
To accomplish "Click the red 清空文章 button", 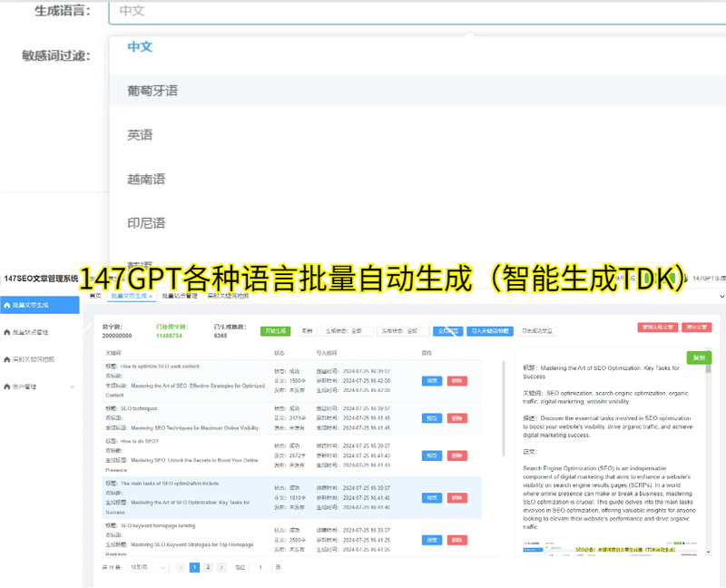I will pos(694,328).
